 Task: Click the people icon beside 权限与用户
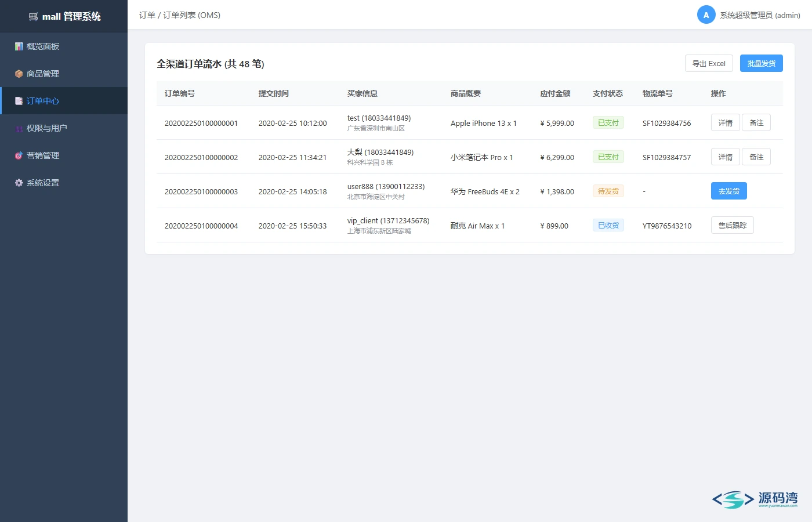pos(19,128)
